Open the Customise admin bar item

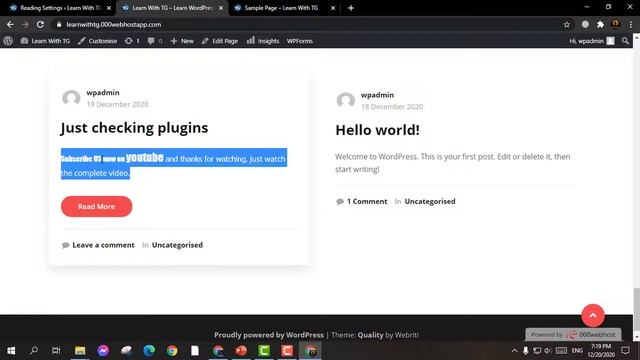[98, 41]
